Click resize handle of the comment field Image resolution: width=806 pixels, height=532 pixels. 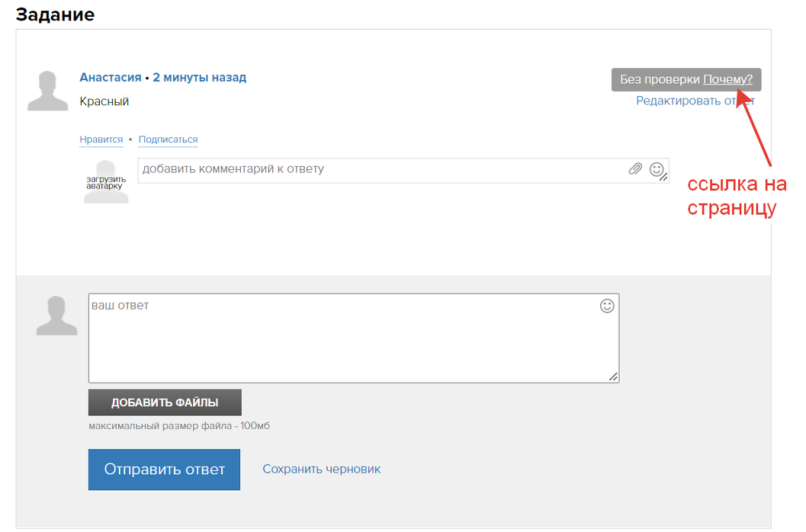(x=663, y=177)
